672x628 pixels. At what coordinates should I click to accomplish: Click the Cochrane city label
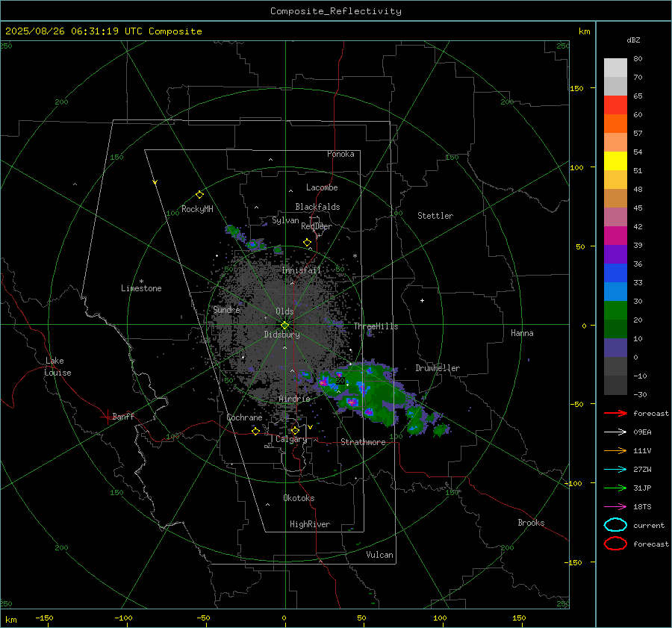click(x=244, y=417)
